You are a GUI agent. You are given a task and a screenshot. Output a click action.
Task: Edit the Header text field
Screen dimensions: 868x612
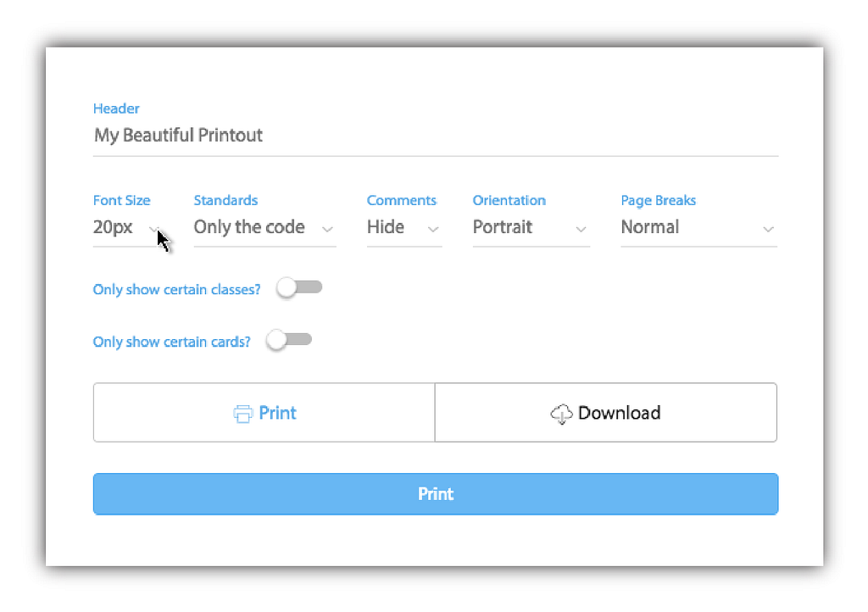pyautogui.click(x=436, y=136)
